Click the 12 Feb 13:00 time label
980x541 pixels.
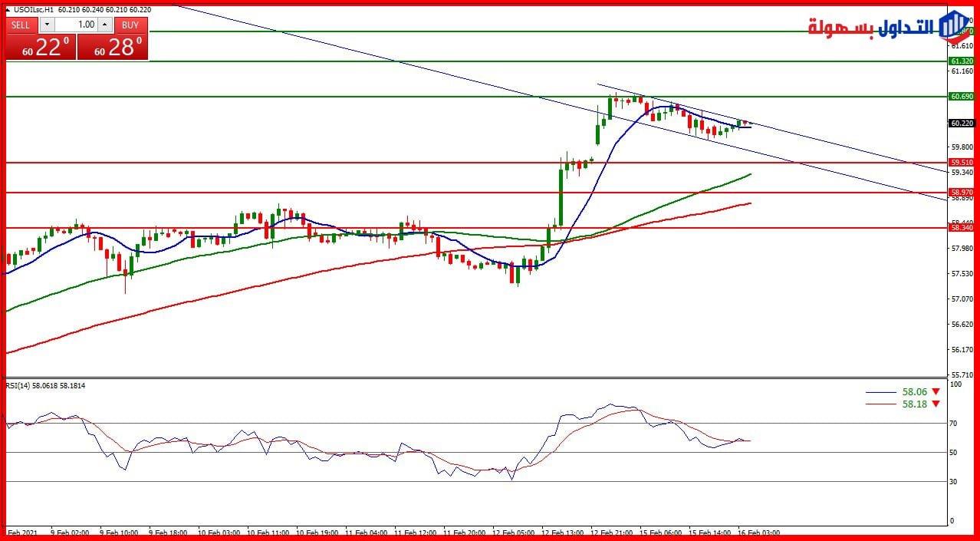coord(563,532)
